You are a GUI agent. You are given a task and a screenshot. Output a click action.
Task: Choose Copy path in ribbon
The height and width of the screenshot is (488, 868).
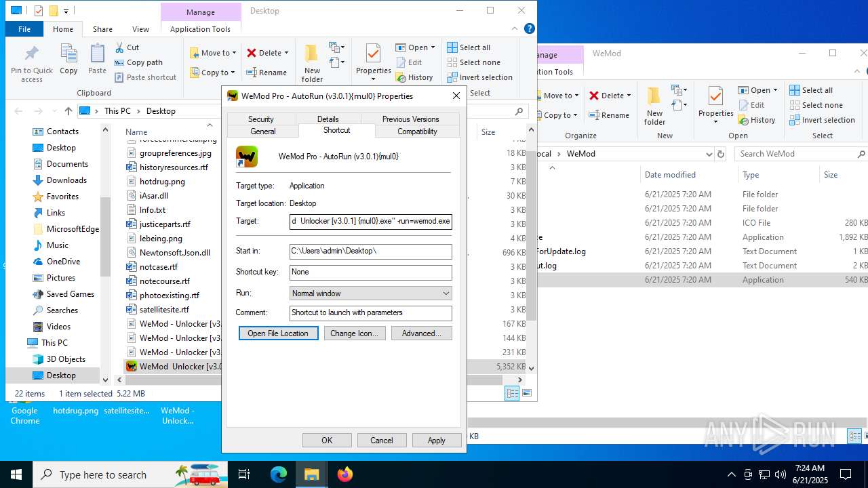pyautogui.click(x=139, y=62)
